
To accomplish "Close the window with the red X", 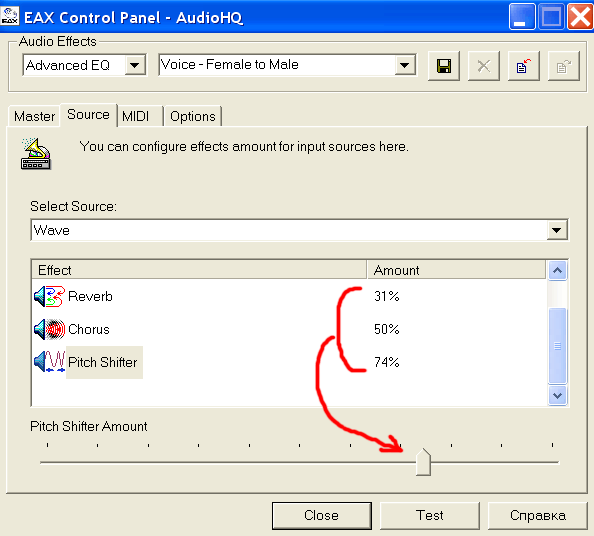I will coord(580,16).
